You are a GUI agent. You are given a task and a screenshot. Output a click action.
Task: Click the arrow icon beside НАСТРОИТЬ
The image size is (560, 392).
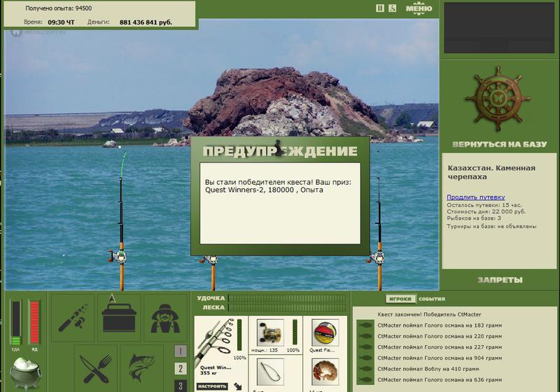pyautogui.click(x=238, y=386)
